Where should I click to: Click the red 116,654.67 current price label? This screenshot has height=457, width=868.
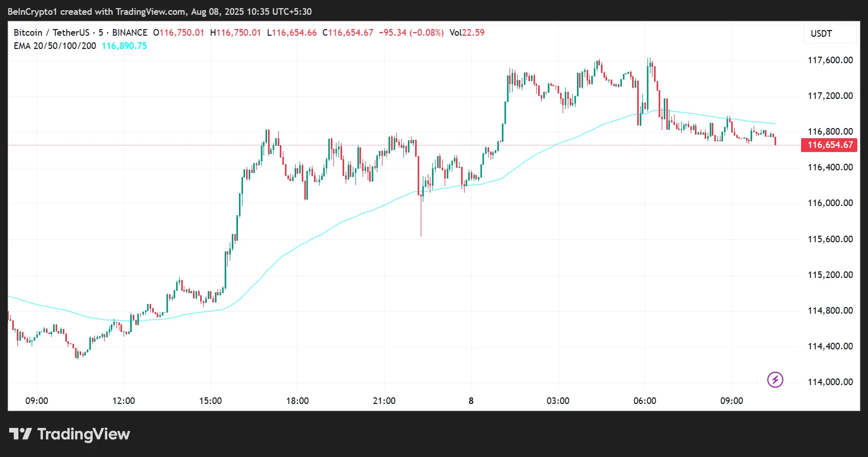click(x=830, y=145)
